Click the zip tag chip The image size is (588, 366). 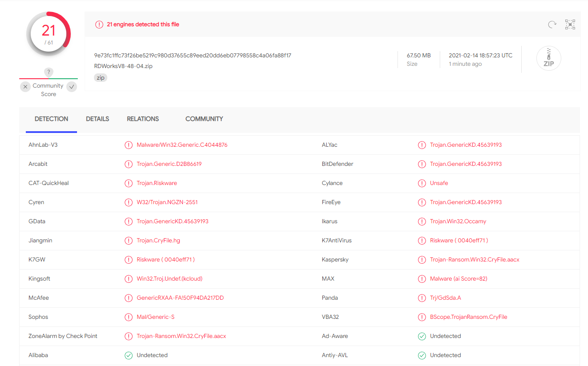click(101, 77)
